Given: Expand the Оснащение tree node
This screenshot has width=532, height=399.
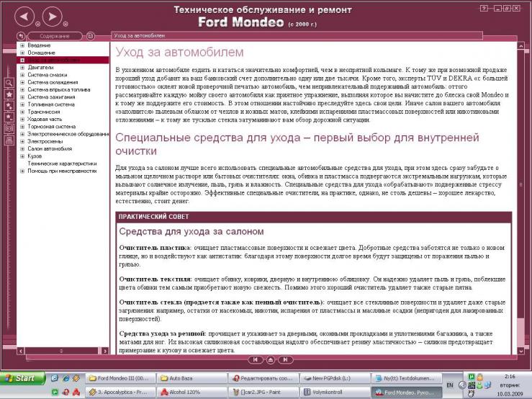Looking at the screenshot, I should [22, 53].
